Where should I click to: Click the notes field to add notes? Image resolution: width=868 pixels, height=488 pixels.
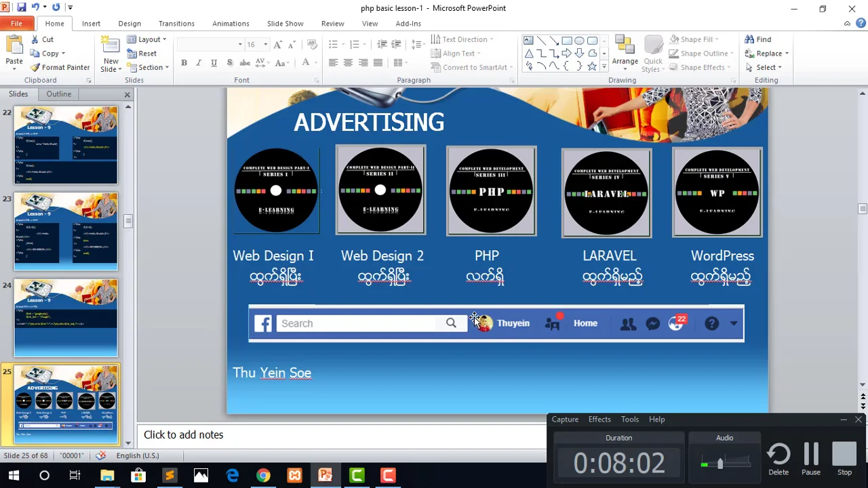click(342, 435)
